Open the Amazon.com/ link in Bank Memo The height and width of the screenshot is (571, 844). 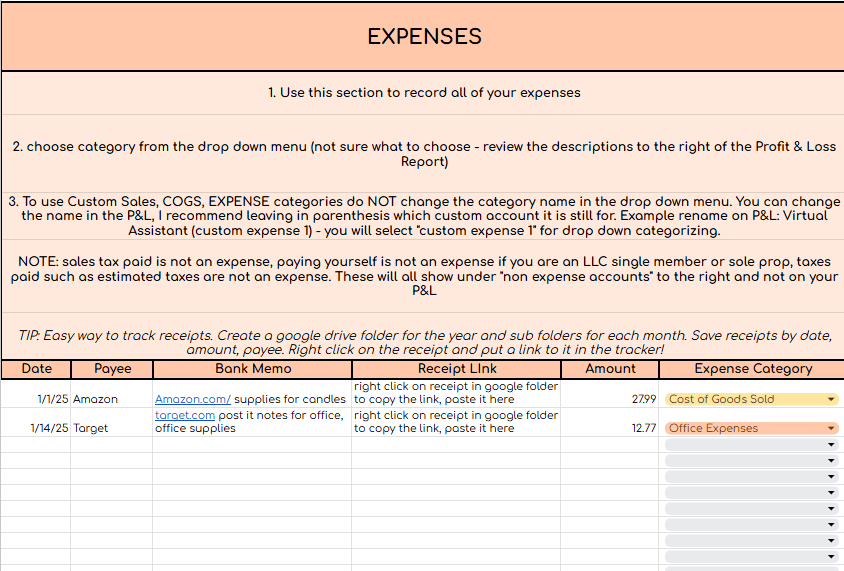click(x=193, y=399)
